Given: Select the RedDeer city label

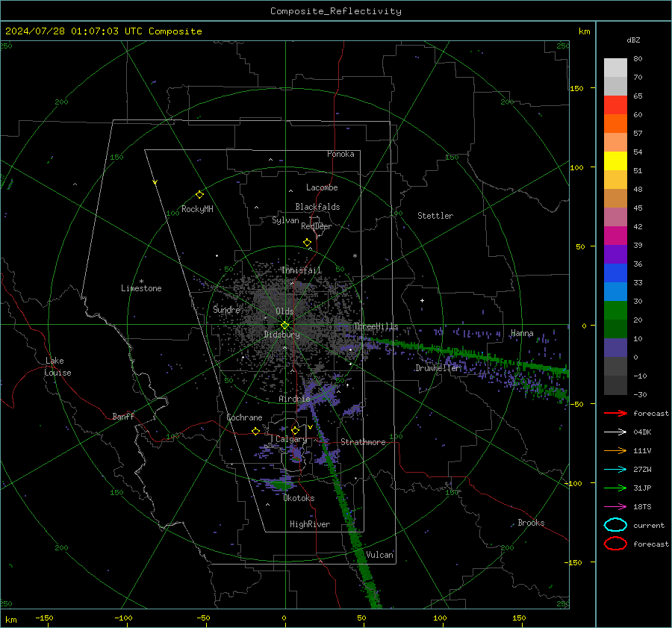Looking at the screenshot, I should point(317,226).
